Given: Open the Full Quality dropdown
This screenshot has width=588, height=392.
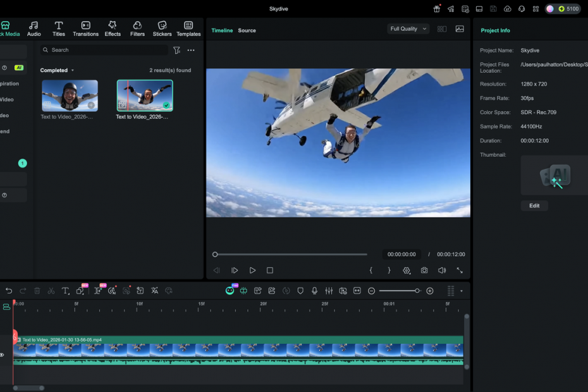Looking at the screenshot, I should [x=408, y=29].
